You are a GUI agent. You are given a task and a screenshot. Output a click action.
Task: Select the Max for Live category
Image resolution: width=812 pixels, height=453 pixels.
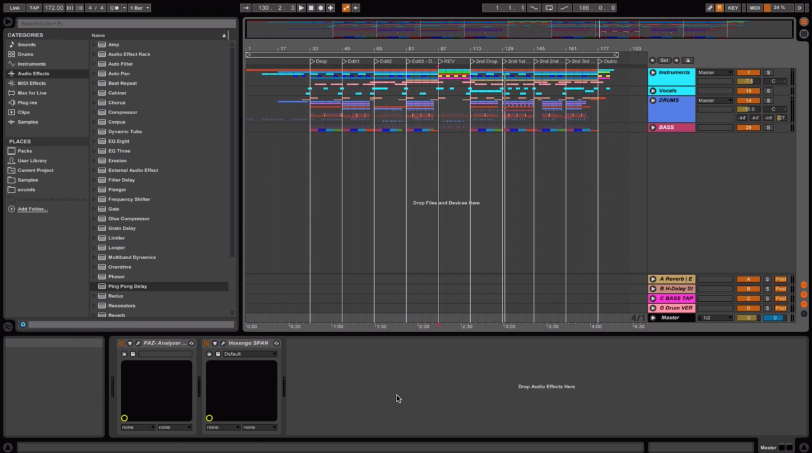(x=32, y=93)
